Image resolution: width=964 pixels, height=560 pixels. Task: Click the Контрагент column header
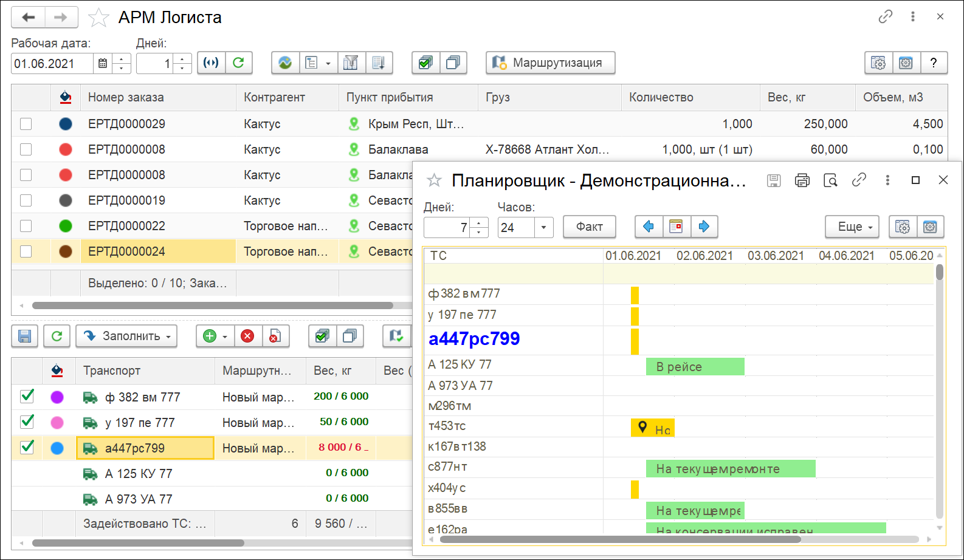[x=274, y=97]
